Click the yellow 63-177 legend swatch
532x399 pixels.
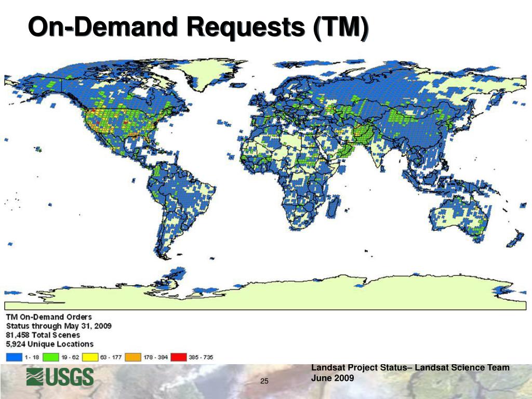coord(90,357)
